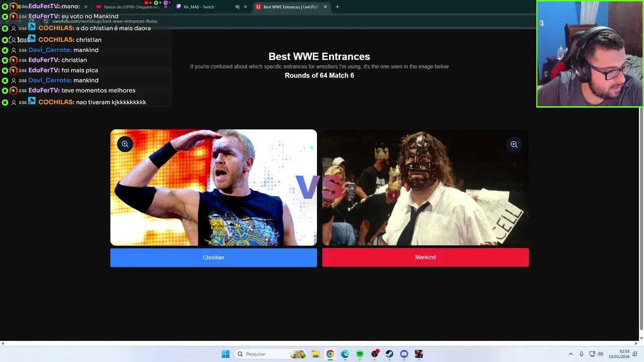644x362 pixels.
Task: Close the Mr_MAB Twitch tab
Action: 246,7
